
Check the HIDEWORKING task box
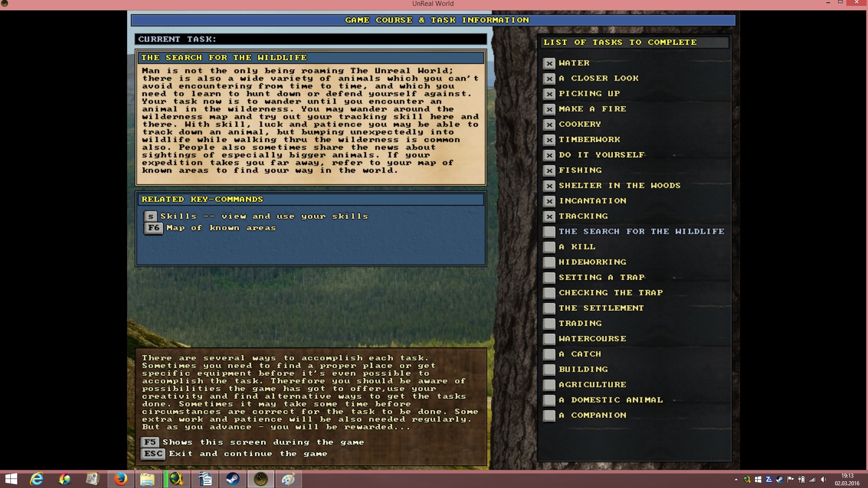coord(549,263)
